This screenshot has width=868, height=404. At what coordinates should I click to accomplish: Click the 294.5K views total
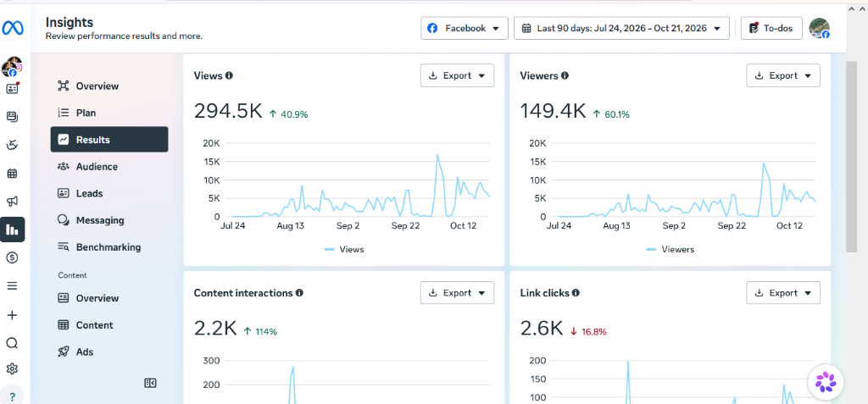tap(228, 111)
